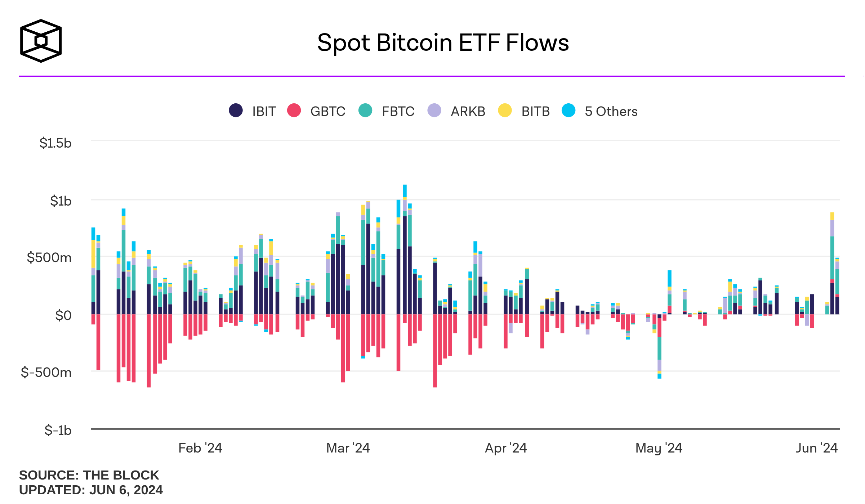865x504 pixels.
Task: Click the 5 Others cyan legend dot
Action: pos(569,111)
